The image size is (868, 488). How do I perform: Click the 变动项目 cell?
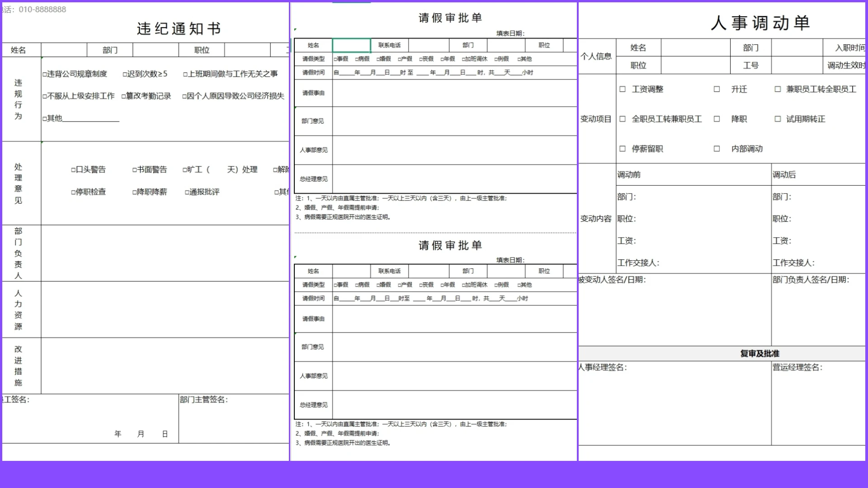[x=596, y=119]
